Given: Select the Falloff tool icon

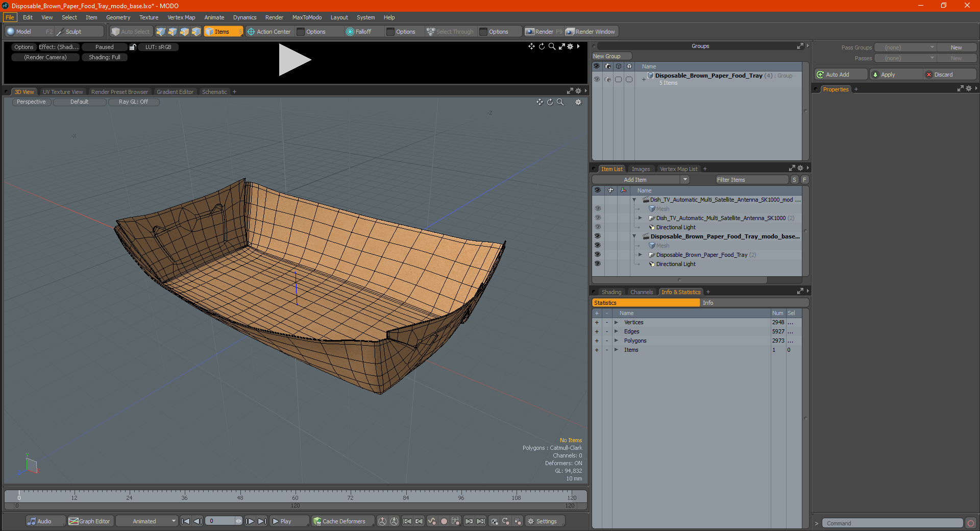Looking at the screenshot, I should [x=350, y=32].
